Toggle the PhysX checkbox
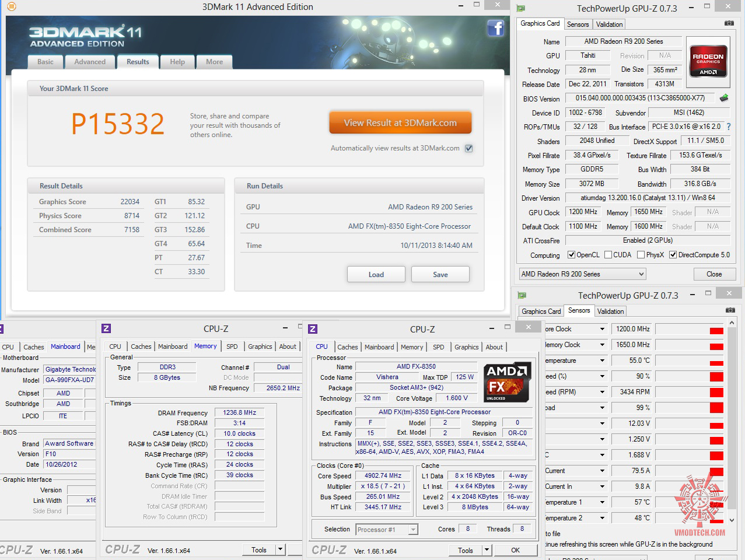Screen dimensions: 745x560 [641, 255]
